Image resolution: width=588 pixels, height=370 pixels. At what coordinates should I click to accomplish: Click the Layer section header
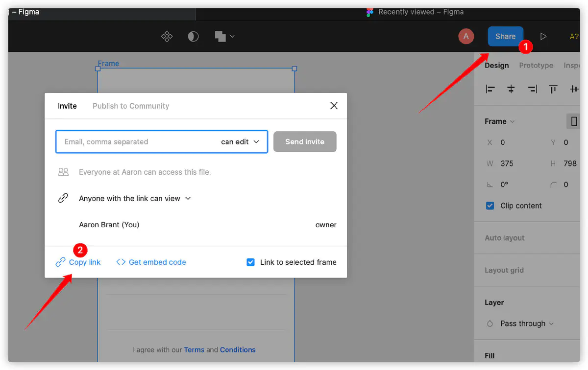coord(494,302)
